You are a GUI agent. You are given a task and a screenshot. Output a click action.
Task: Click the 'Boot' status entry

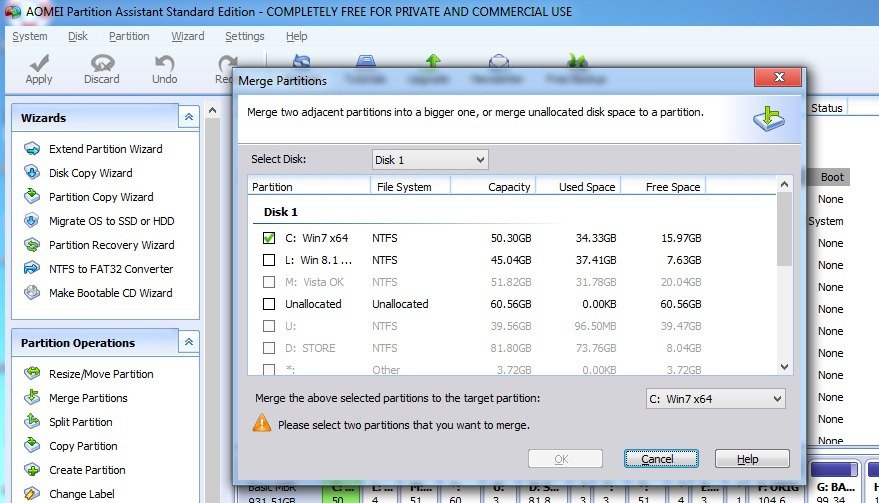point(832,177)
